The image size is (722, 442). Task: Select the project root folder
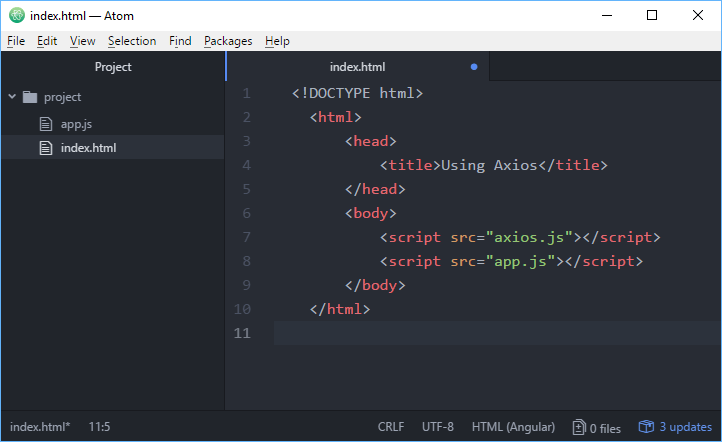63,97
